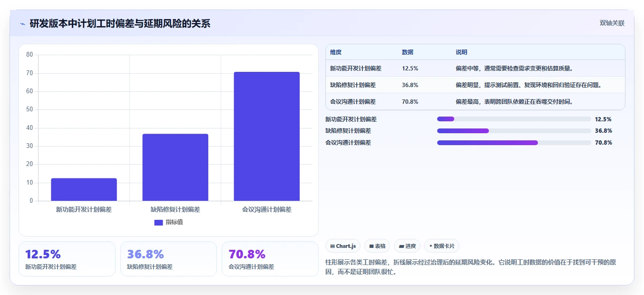This screenshot has height=295, width=644.
Task: Click the 进度 tag chip
Action: [407, 246]
